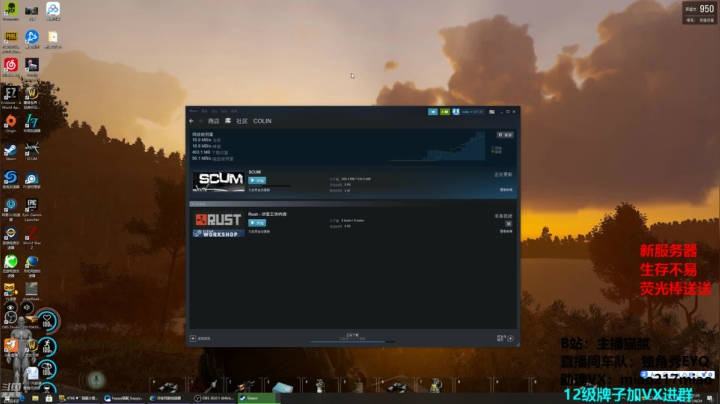Click the network usage graph
The width and height of the screenshot is (720, 404).
436,146
